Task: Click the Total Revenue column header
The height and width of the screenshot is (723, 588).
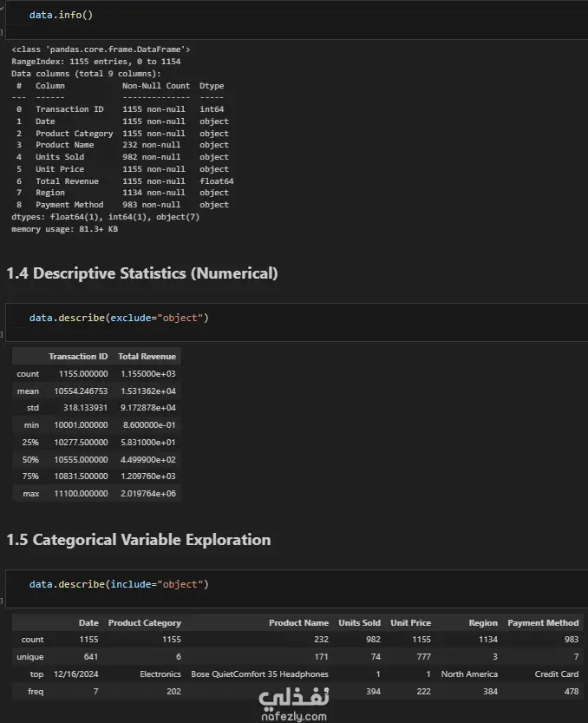Action: click(147, 357)
